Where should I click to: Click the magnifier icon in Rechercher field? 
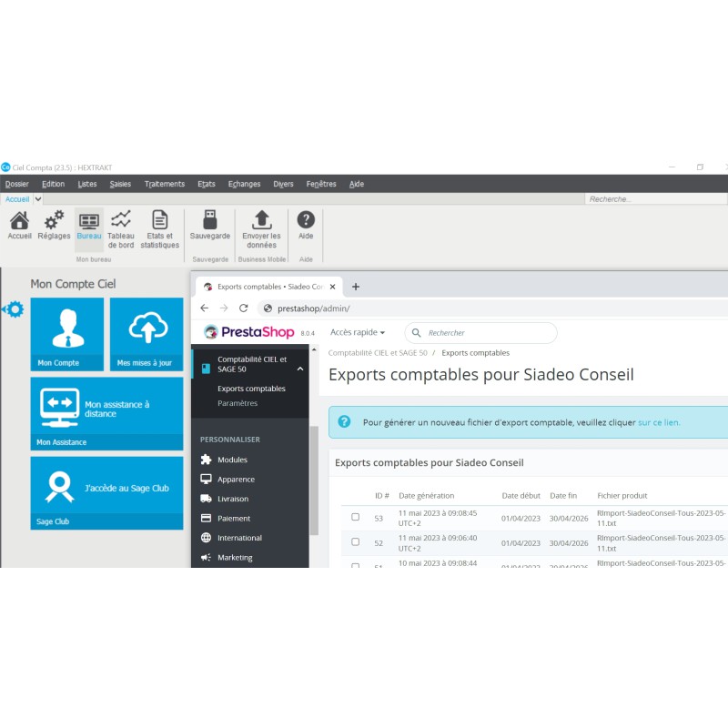pyautogui.click(x=417, y=333)
